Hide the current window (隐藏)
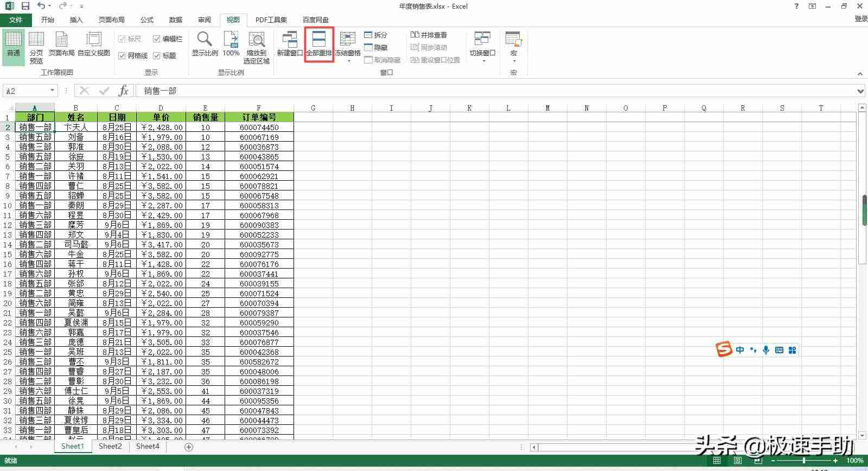The image size is (868, 471). (376, 47)
